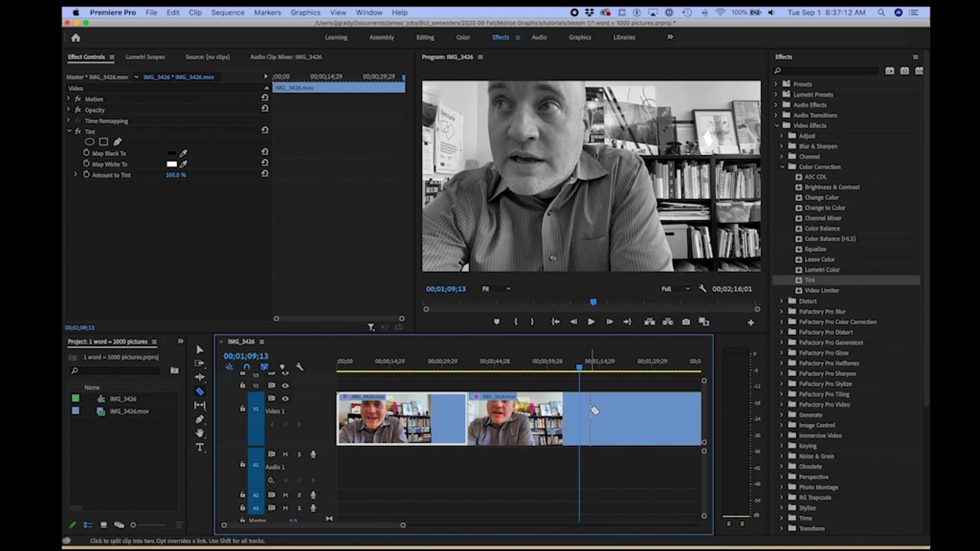
Task: Click the Map Black To eyedropper
Action: (x=183, y=153)
